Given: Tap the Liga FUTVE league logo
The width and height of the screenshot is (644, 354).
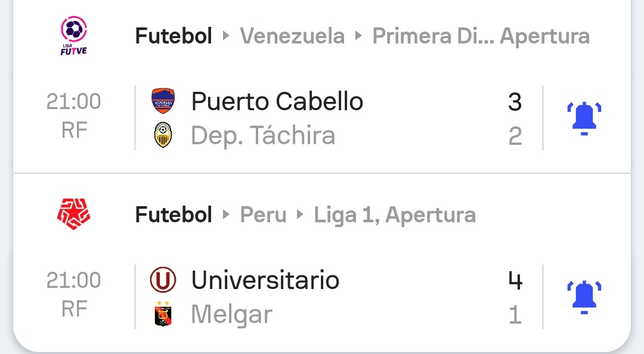Looking at the screenshot, I should 74,36.
